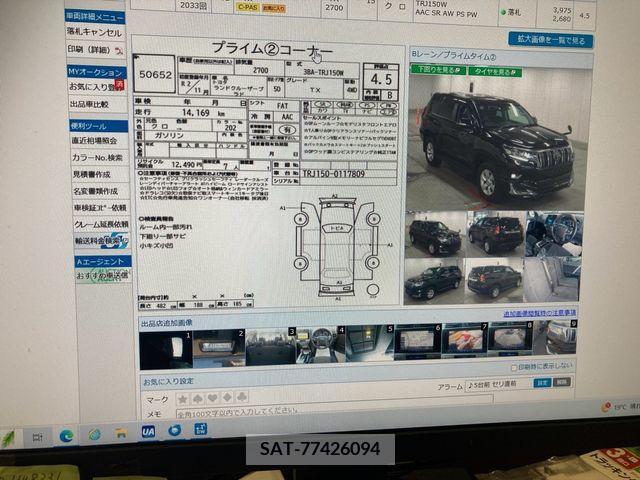Click 下回りを見る green button
Image resolution: width=640 pixels, height=480 pixels.
tap(438, 70)
